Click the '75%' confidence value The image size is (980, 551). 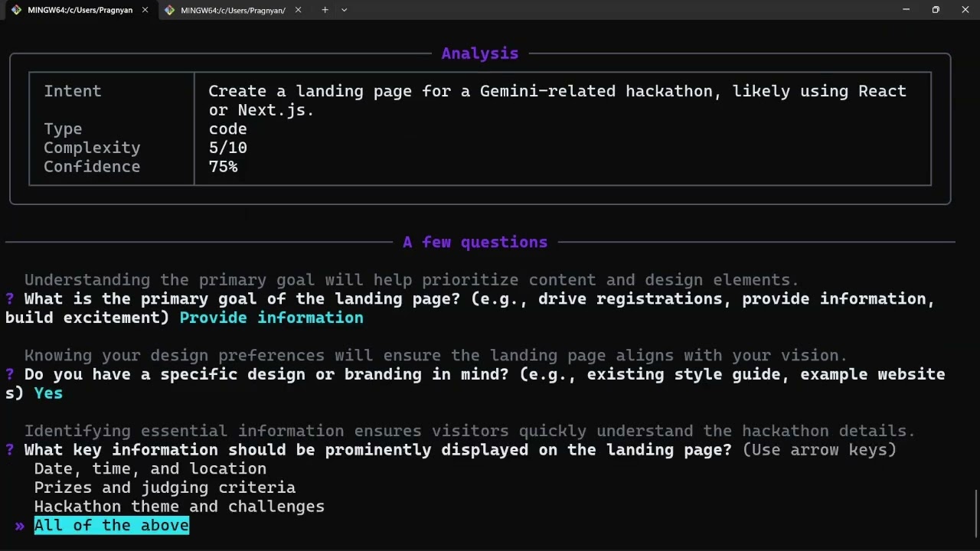pos(223,167)
